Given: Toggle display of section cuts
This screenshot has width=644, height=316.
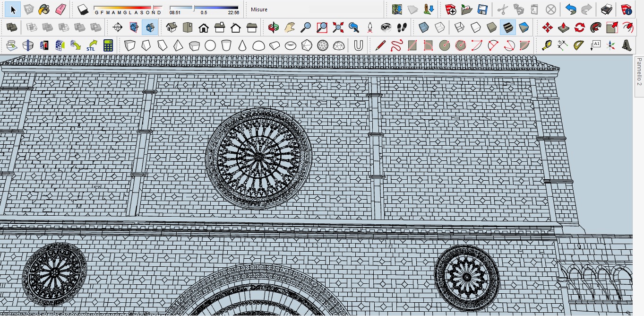Looking at the screenshot, I should [x=150, y=27].
